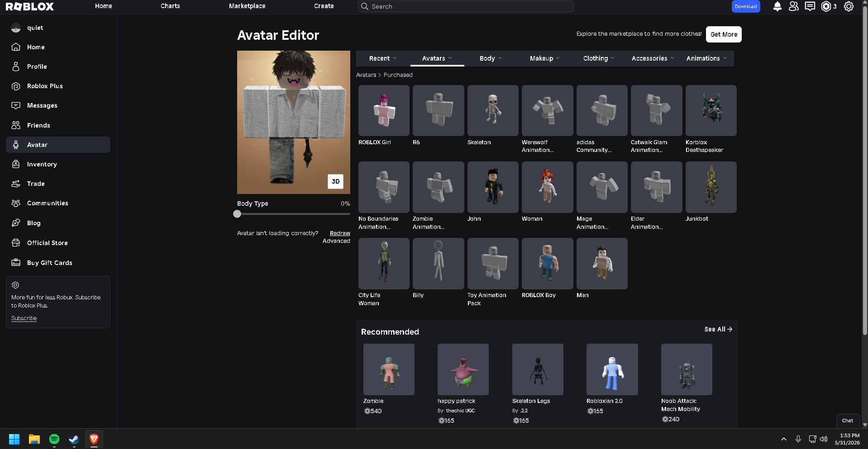Click the taskbar clock
868x449 pixels.
[847, 439]
